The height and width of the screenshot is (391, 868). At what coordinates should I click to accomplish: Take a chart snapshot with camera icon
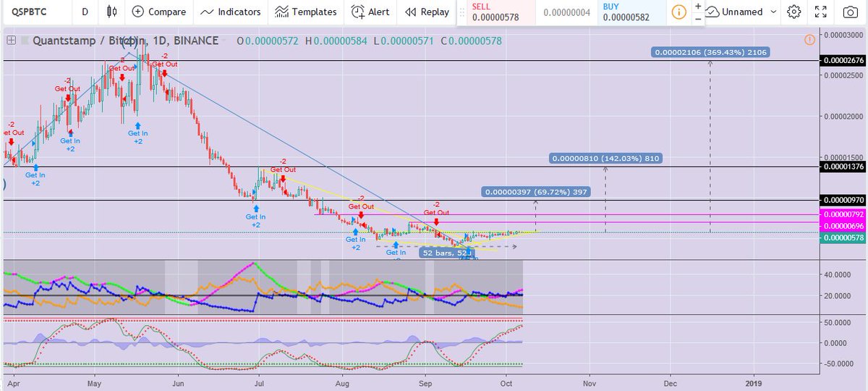pyautogui.click(x=850, y=12)
